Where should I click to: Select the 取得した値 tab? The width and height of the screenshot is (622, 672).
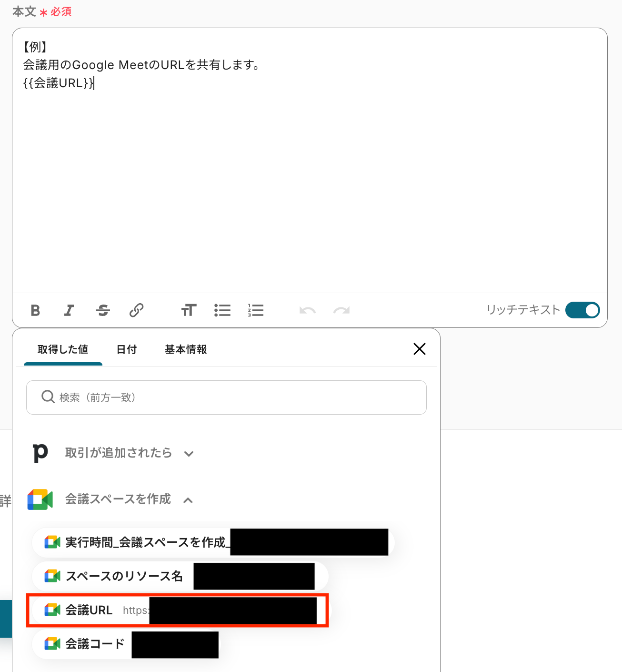click(63, 349)
